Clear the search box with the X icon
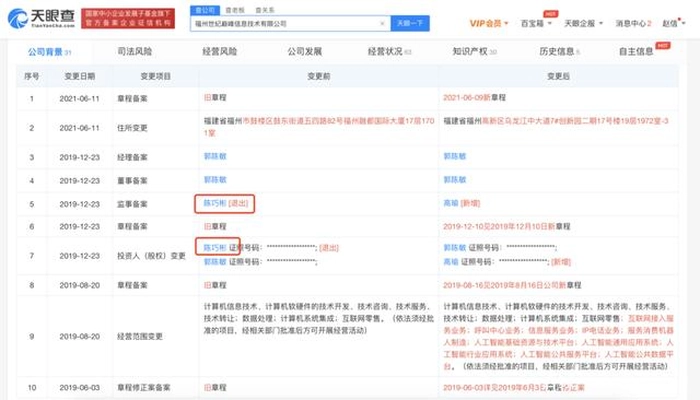 pyautogui.click(x=381, y=22)
